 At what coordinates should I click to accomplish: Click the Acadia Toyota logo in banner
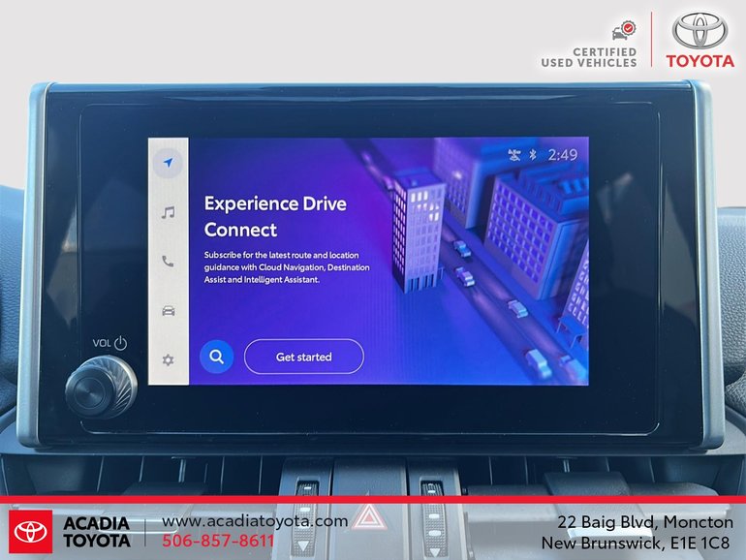click(70, 531)
